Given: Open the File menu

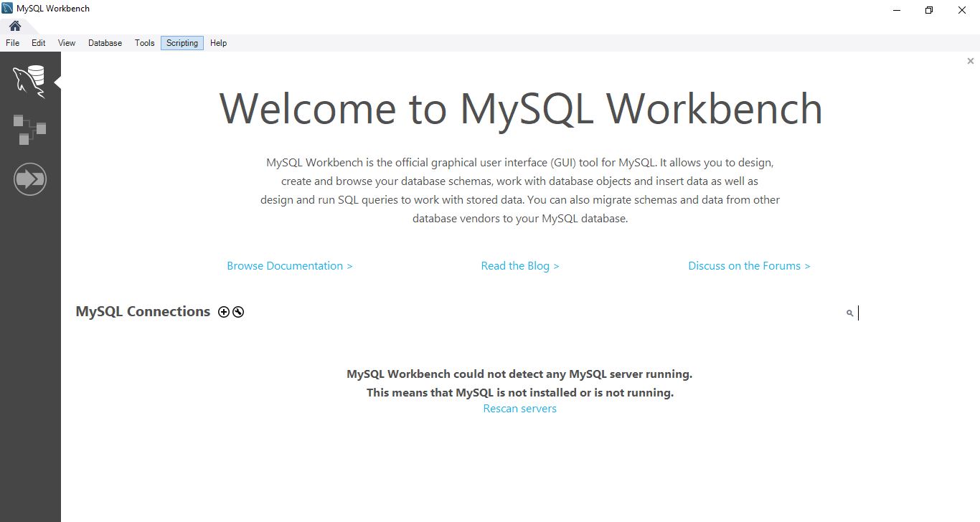Looking at the screenshot, I should click(x=12, y=43).
